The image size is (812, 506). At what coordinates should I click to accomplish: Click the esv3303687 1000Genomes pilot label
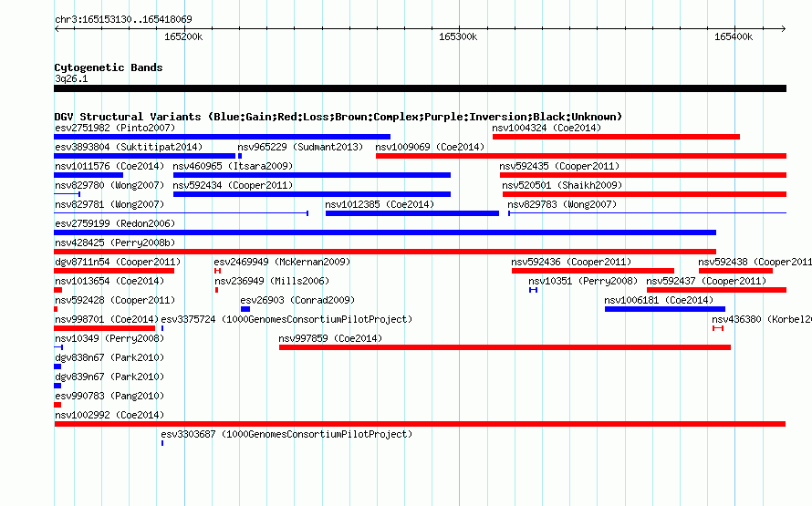[x=286, y=434]
